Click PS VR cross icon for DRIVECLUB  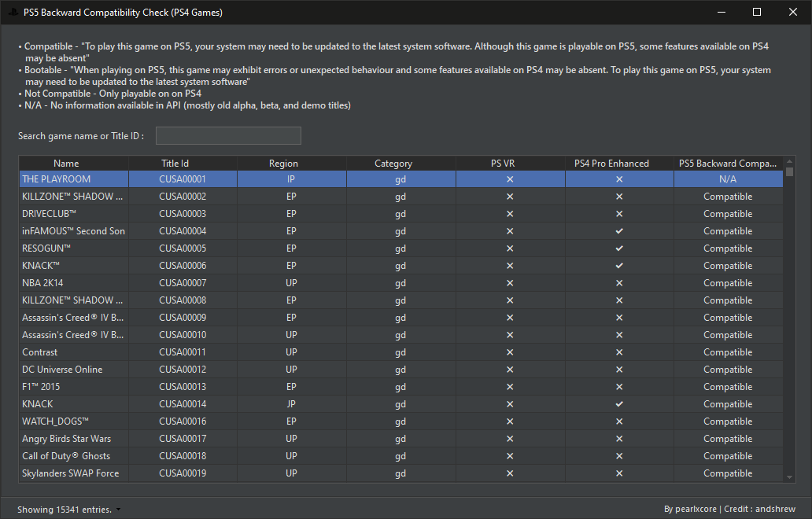point(510,214)
